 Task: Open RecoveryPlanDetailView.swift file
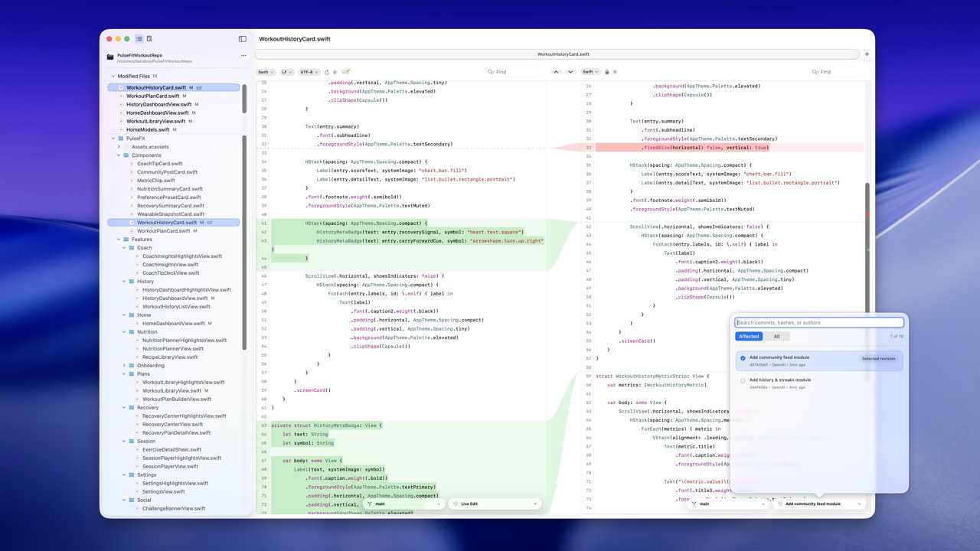(x=176, y=433)
